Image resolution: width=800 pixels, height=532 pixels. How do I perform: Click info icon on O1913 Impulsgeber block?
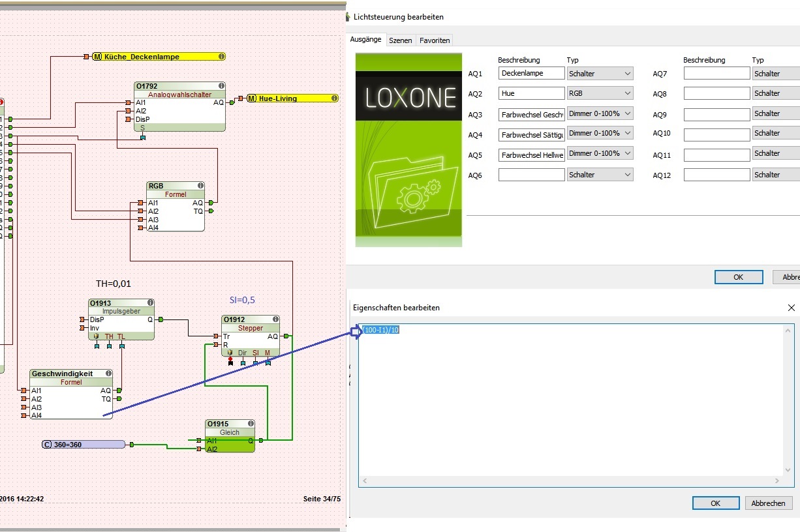pos(151,303)
